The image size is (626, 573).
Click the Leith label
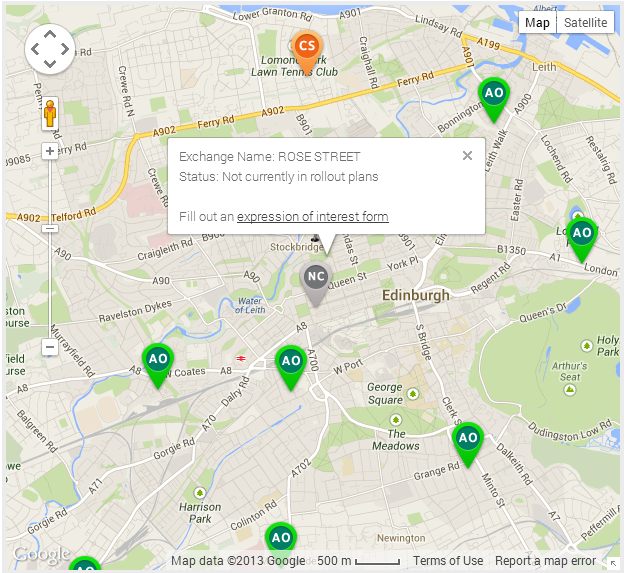pos(544,67)
